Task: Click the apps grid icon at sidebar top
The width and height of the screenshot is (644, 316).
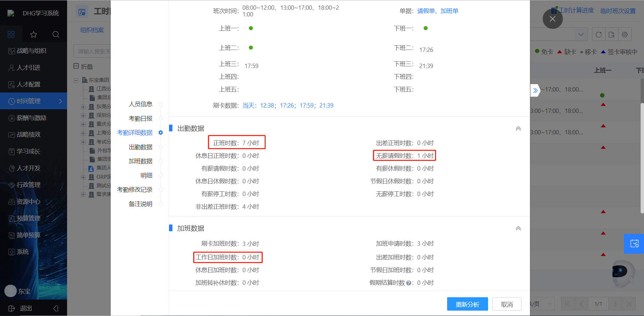Action: pos(11,34)
